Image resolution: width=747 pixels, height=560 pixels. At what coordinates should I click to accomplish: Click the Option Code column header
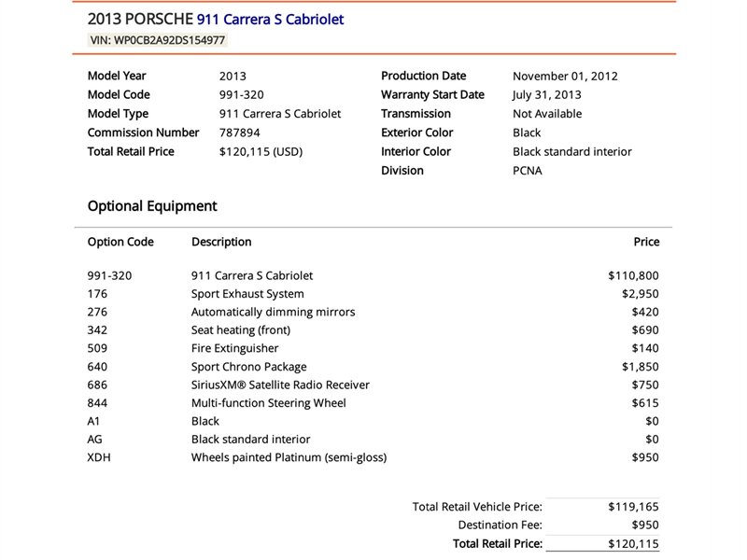click(120, 242)
